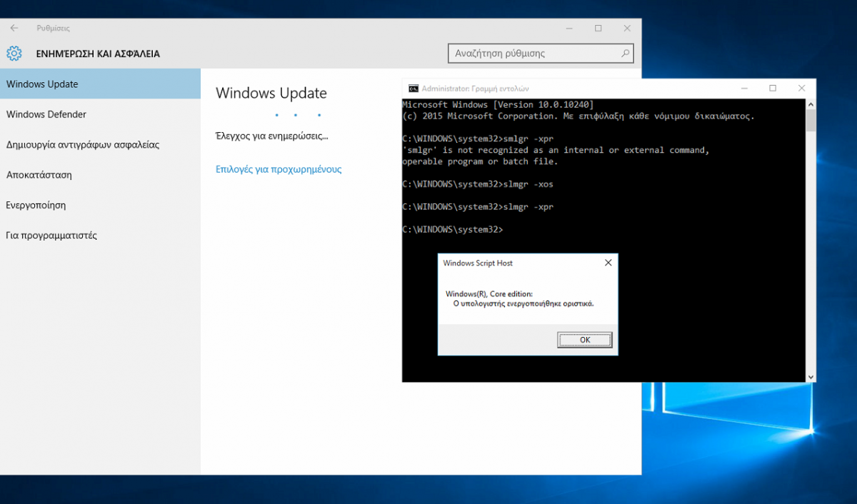This screenshot has width=857, height=504.
Task: Click the back arrow in Settings window
Action: click(x=14, y=29)
